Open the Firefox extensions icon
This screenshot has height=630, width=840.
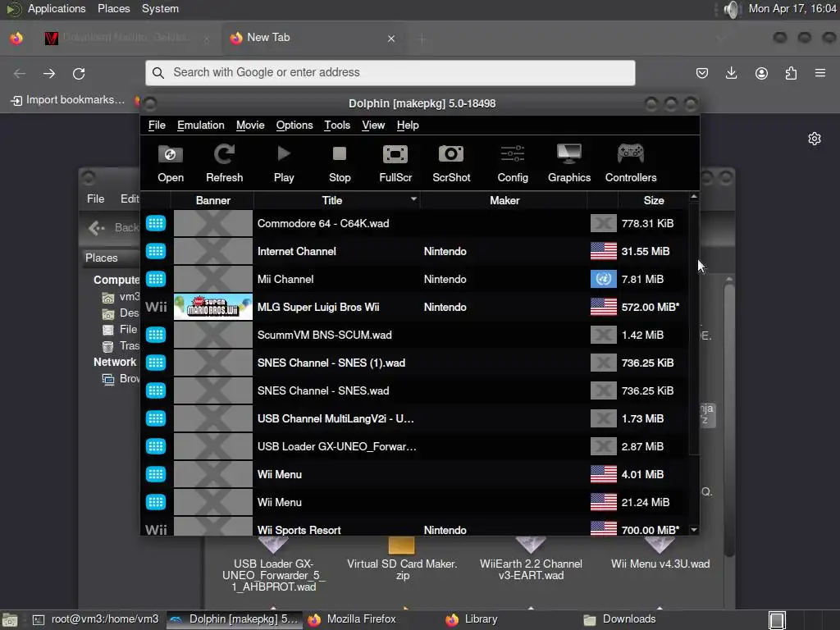(791, 73)
